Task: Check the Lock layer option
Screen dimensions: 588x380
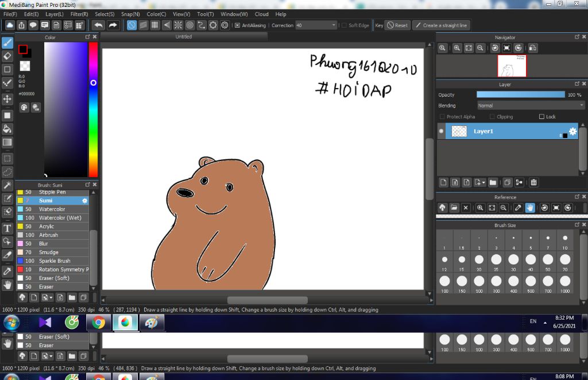Action: pos(541,117)
